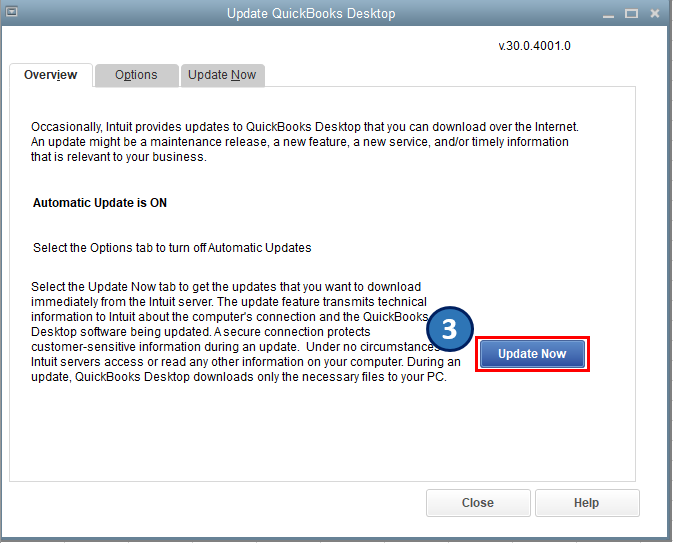Minimize the Update QuickBooks Desktop window

tap(608, 14)
